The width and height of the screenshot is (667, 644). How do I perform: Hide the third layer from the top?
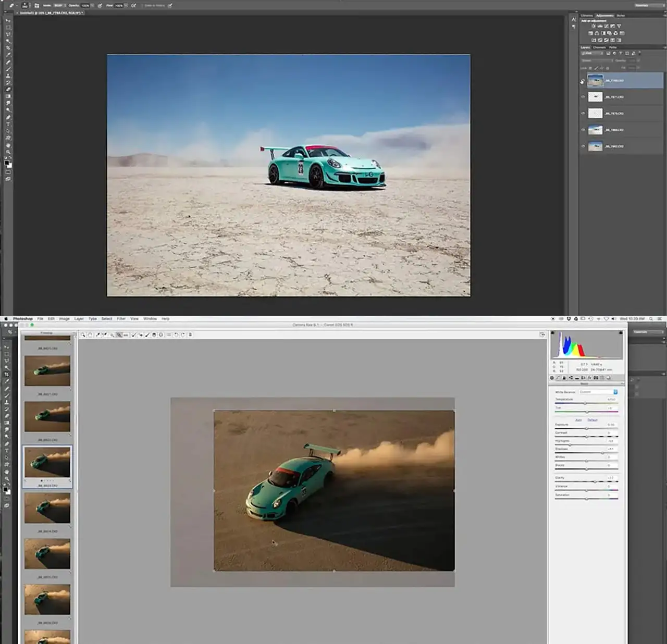click(x=583, y=114)
